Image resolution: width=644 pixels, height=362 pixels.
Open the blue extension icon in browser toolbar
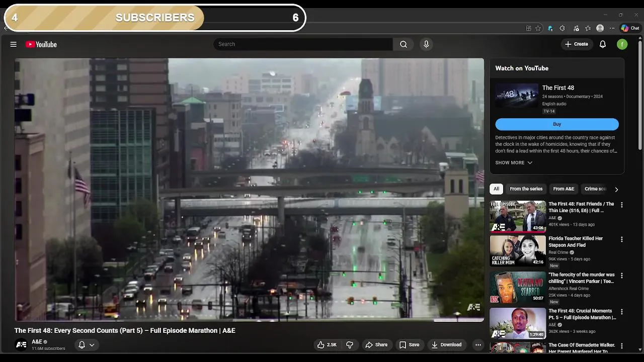coord(550,28)
